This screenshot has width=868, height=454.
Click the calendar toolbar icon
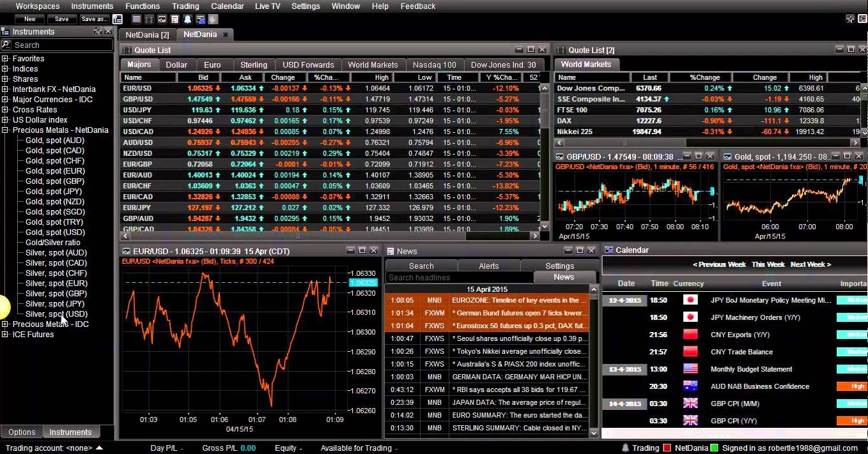201,19
